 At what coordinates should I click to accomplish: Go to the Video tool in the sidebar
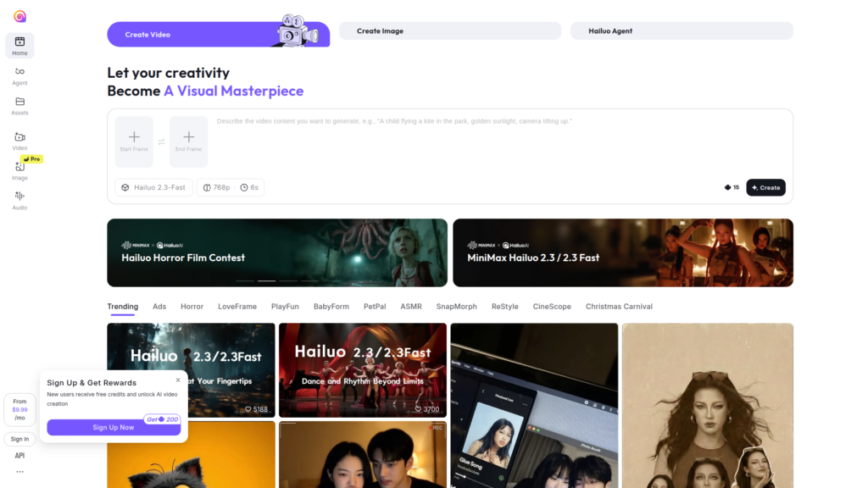[19, 141]
